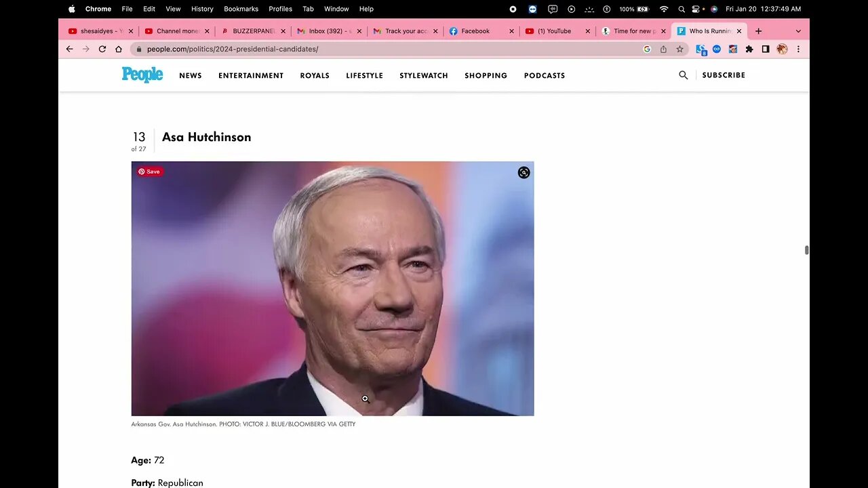
Task: Open the macOS Control Center
Action: click(x=697, y=9)
